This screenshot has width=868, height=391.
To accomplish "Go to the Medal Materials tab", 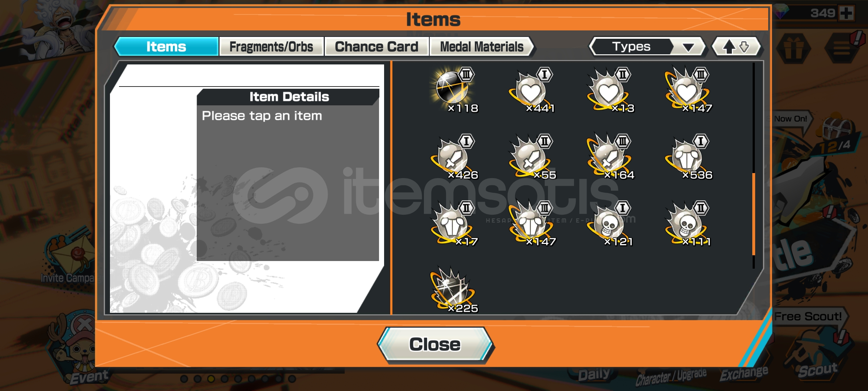I will point(482,47).
